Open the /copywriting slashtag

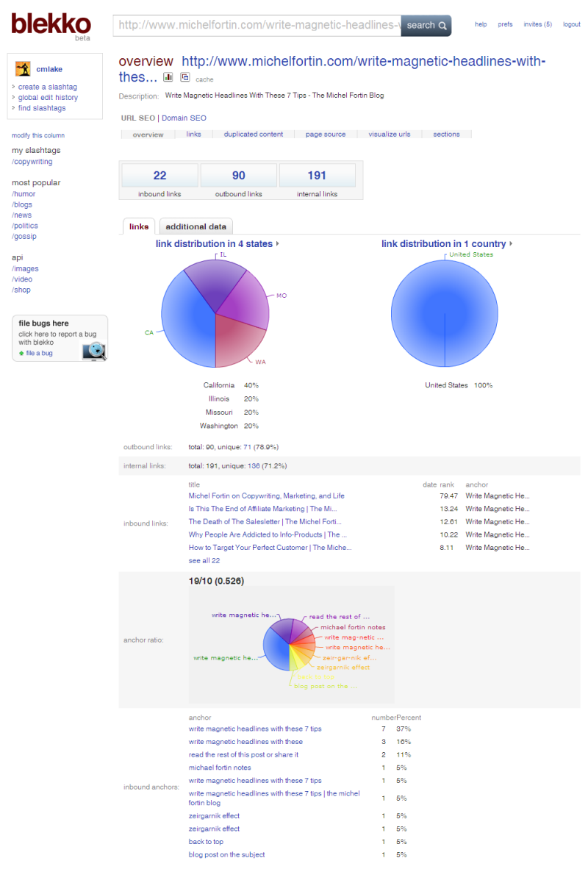[x=32, y=162]
